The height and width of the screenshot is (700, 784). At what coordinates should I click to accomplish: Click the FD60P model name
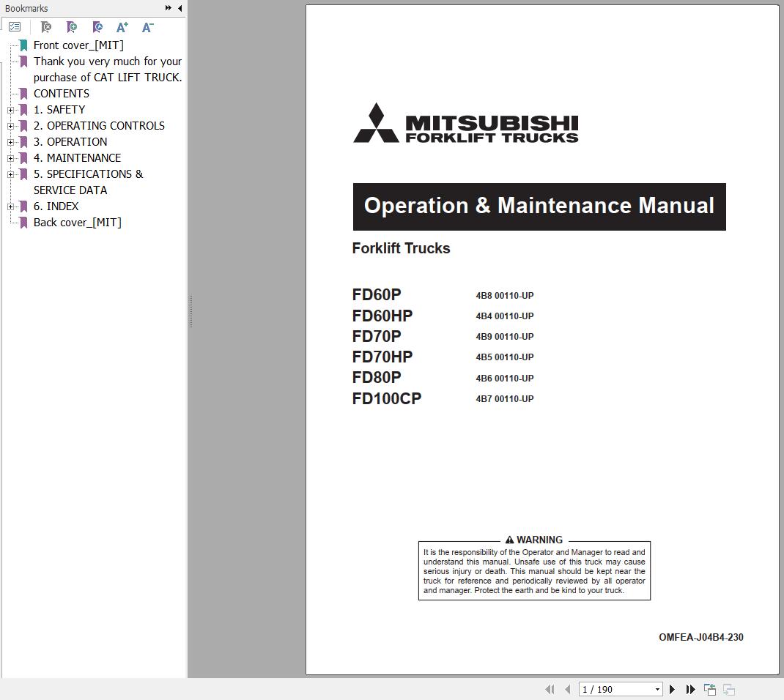click(377, 295)
